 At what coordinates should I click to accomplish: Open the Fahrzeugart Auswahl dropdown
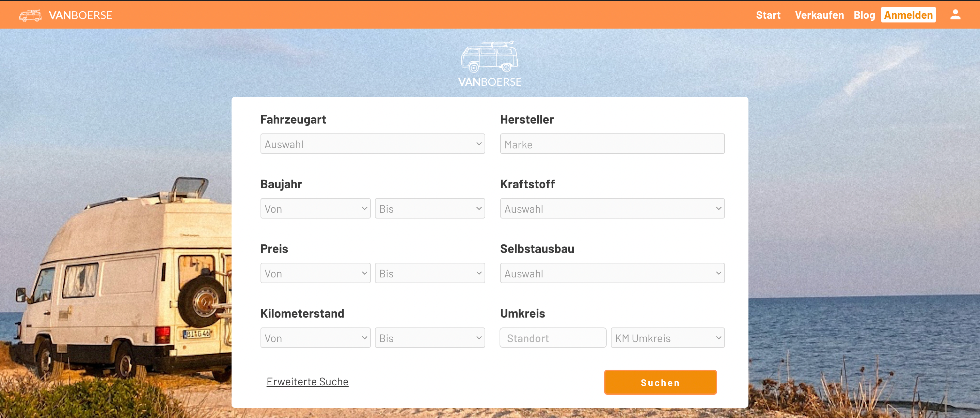coord(373,144)
